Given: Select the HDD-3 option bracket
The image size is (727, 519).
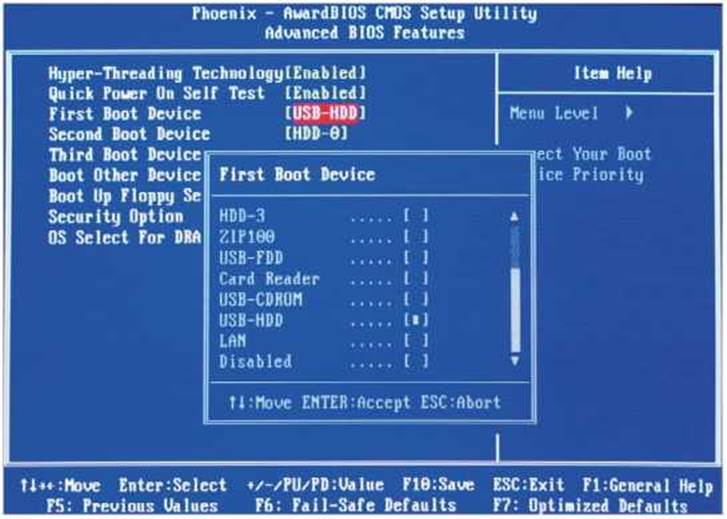Looking at the screenshot, I should click(415, 216).
